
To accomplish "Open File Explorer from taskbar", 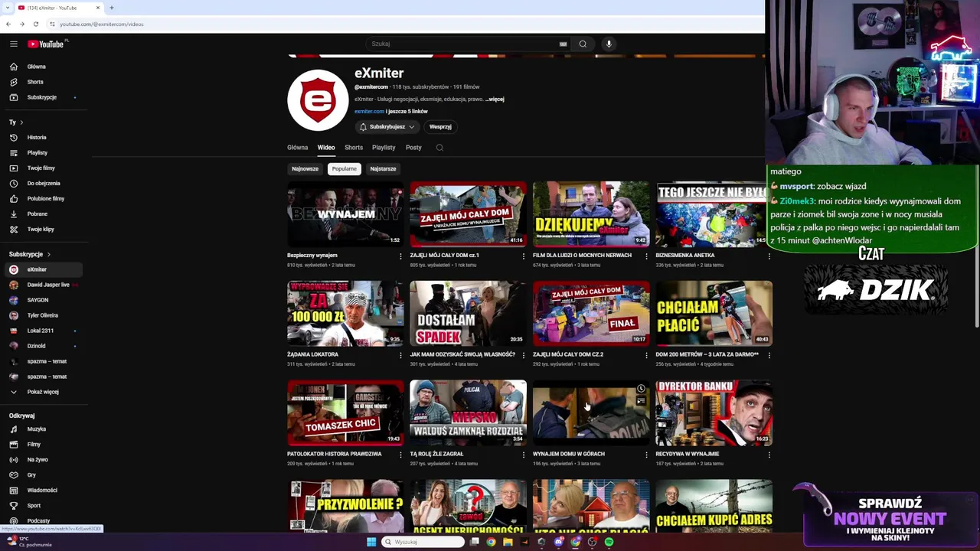I will point(508,542).
